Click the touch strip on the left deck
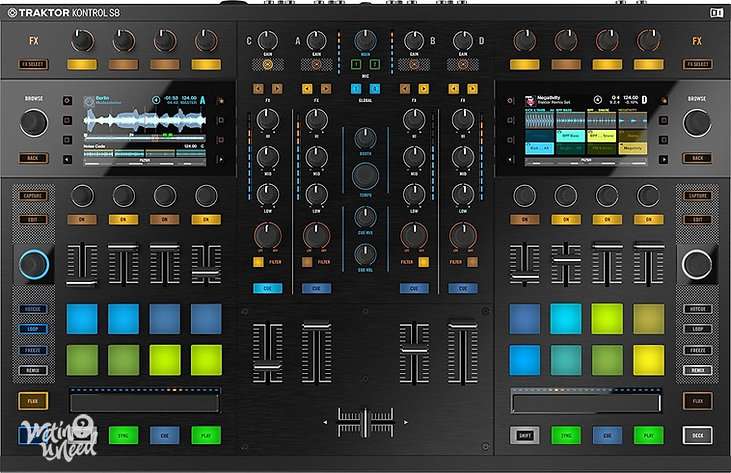731x473 pixels. point(144,403)
